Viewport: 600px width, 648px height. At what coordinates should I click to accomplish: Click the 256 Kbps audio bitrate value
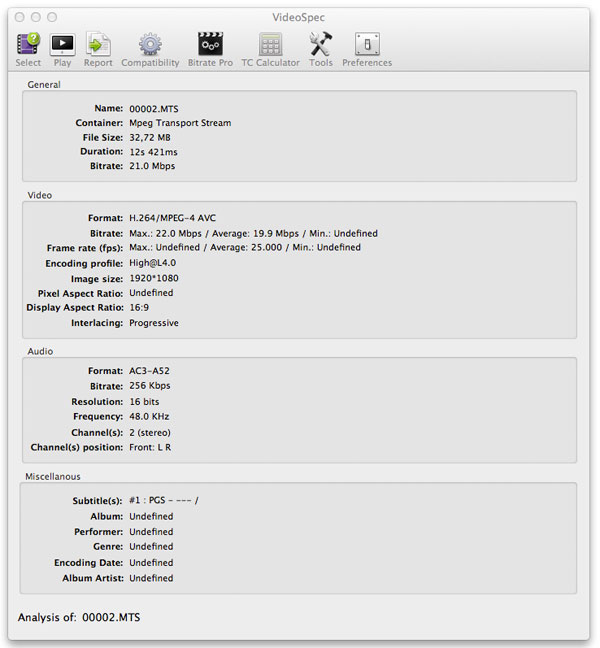(x=150, y=386)
